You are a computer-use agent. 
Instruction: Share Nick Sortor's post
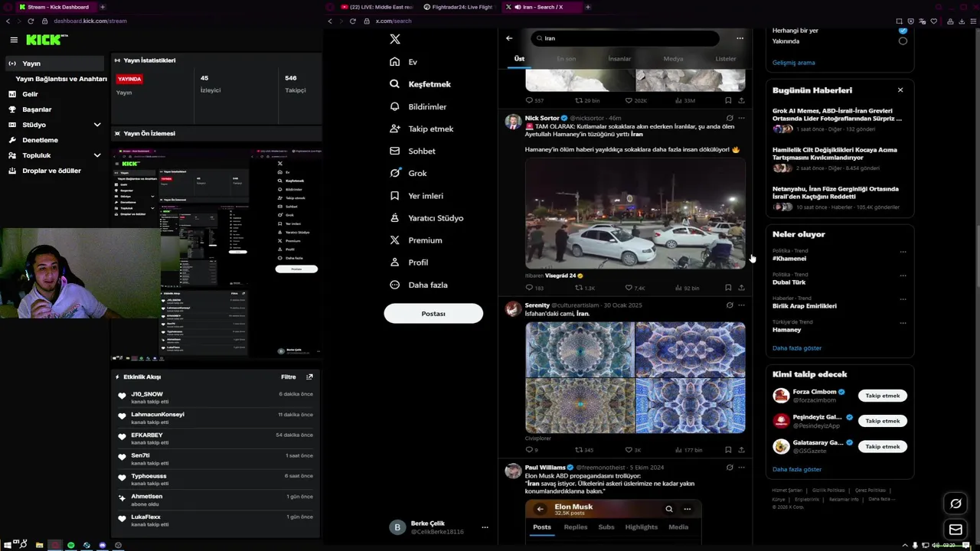tap(741, 288)
